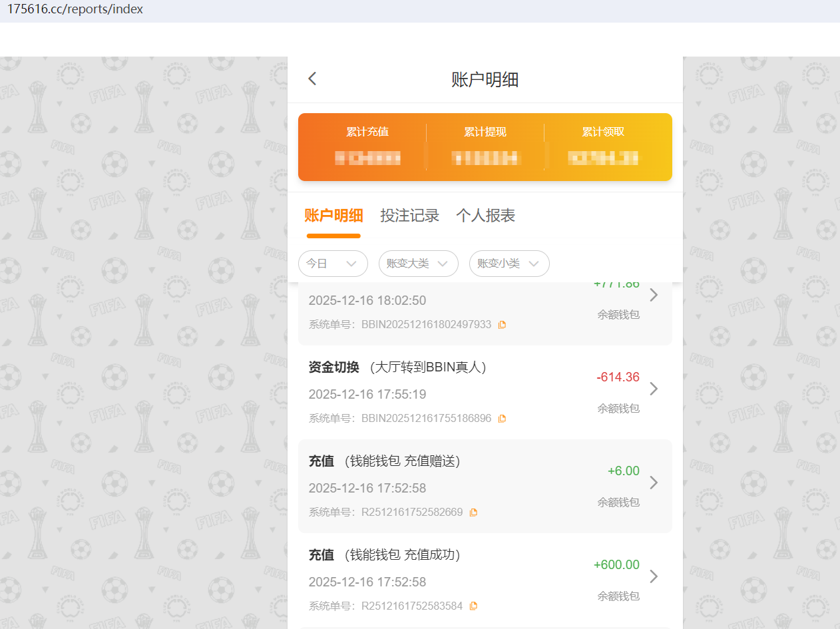Copy order number BBIN202512161755186896
This screenshot has height=629, width=840.
502,418
